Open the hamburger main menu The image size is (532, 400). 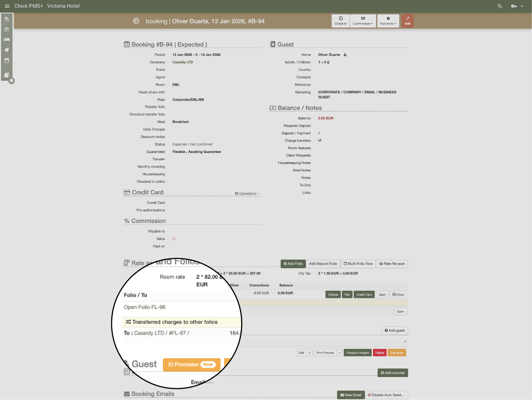tap(7, 6)
